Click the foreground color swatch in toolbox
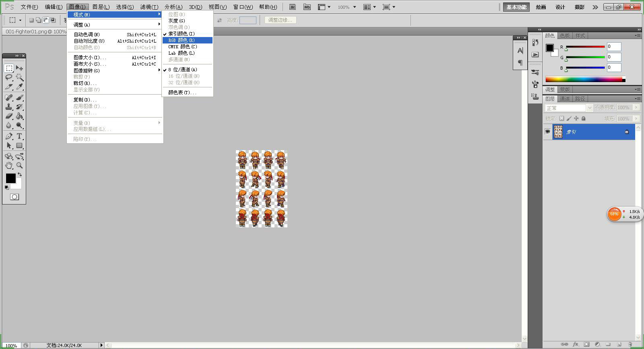The height and width of the screenshot is (349, 644). click(x=10, y=178)
